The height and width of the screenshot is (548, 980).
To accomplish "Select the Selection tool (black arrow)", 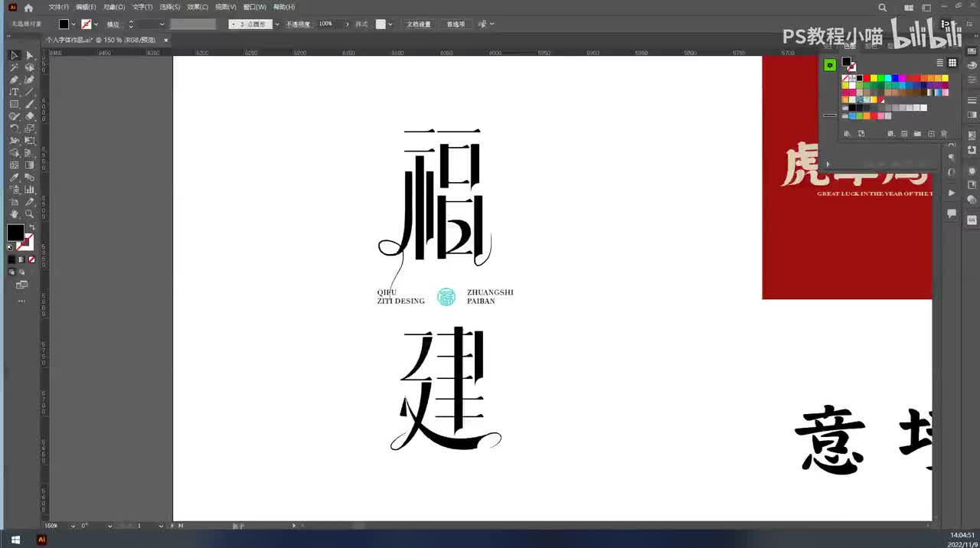I will [14, 55].
